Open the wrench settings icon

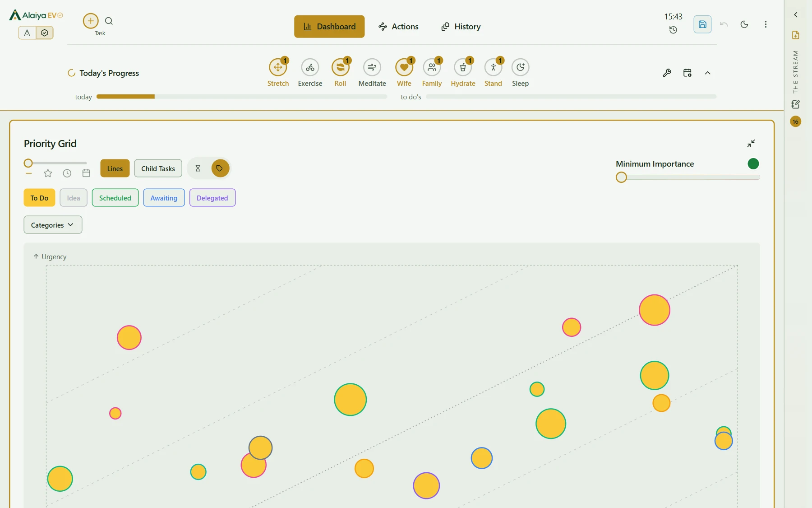pyautogui.click(x=667, y=73)
